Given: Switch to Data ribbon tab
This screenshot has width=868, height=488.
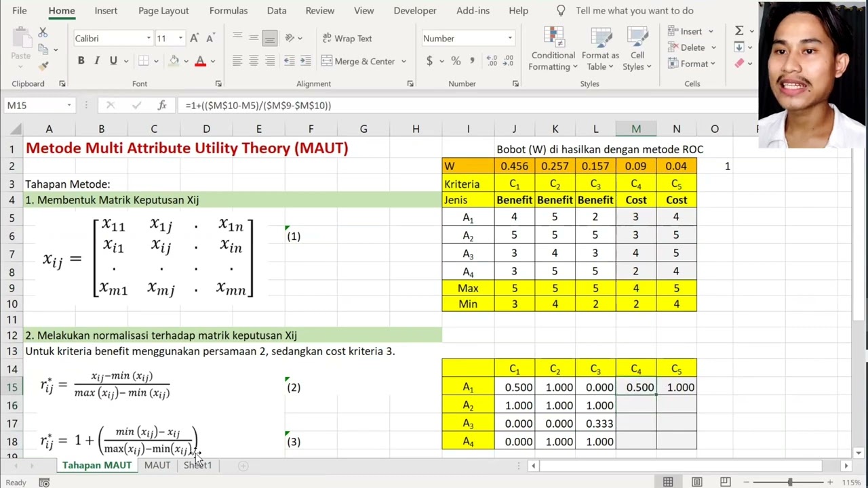Looking at the screenshot, I should coord(277,10).
